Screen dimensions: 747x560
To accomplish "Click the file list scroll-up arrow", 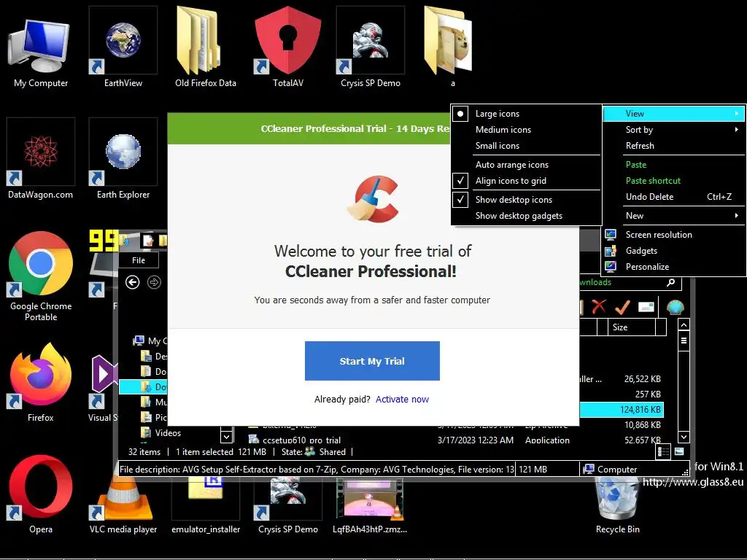I will click(x=684, y=326).
